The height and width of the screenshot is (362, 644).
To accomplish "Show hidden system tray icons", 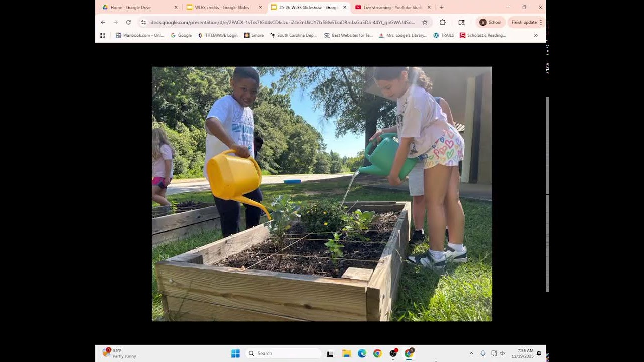I will coord(471,353).
